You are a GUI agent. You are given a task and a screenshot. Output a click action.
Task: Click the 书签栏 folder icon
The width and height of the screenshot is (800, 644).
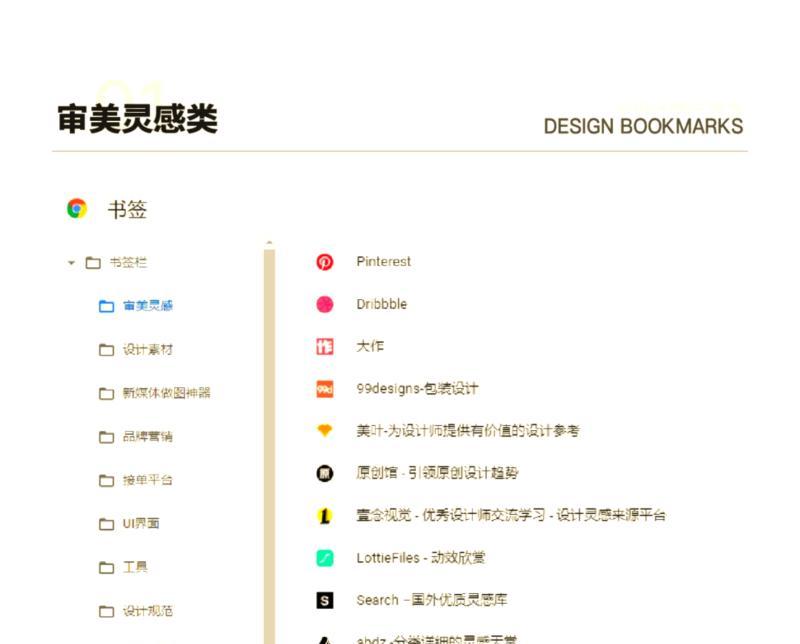point(93,263)
